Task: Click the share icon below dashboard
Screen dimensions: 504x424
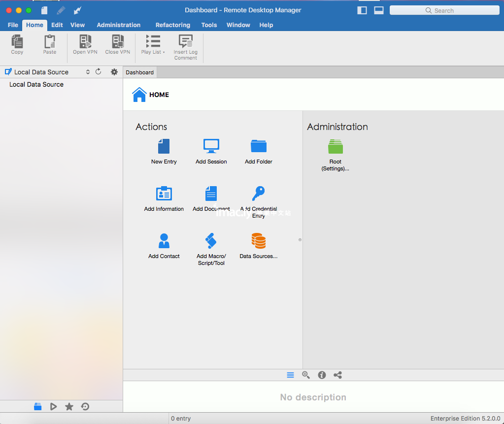Action: pyautogui.click(x=337, y=375)
